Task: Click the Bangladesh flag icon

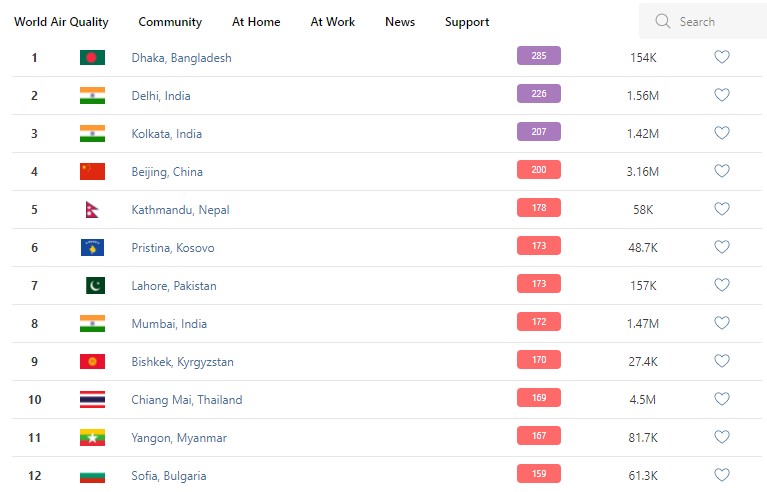Action: 92,58
